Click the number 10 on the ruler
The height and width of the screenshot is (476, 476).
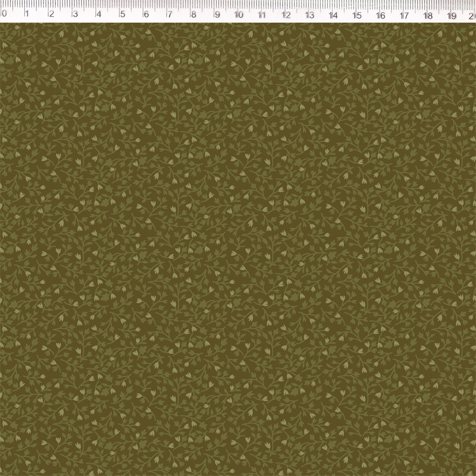click(x=239, y=12)
